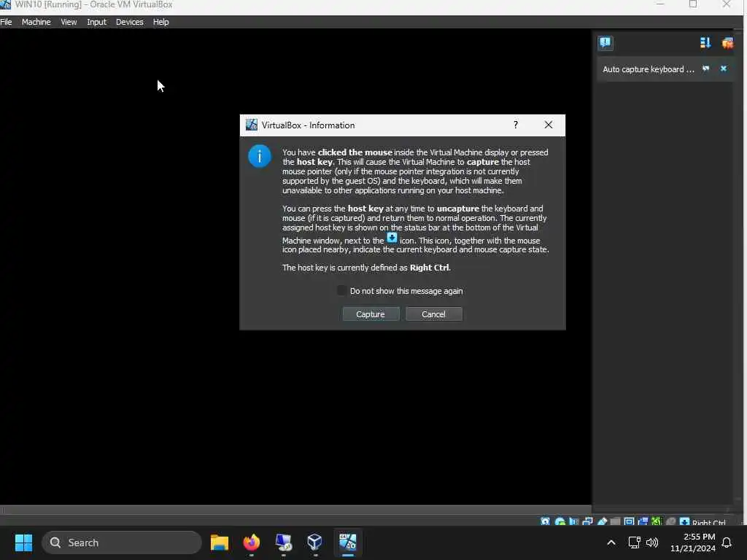This screenshot has width=747, height=560.
Task: Close the VirtualBox Information dialog with X
Action: click(549, 125)
